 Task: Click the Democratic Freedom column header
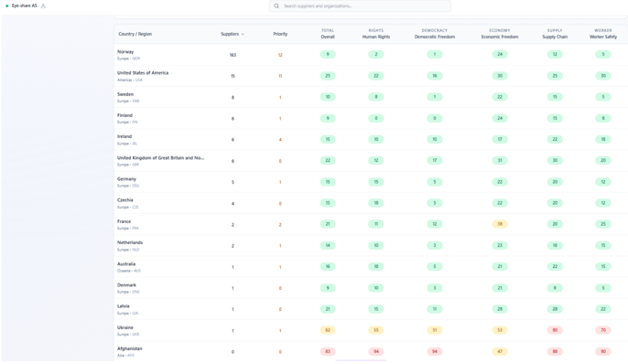435,34
